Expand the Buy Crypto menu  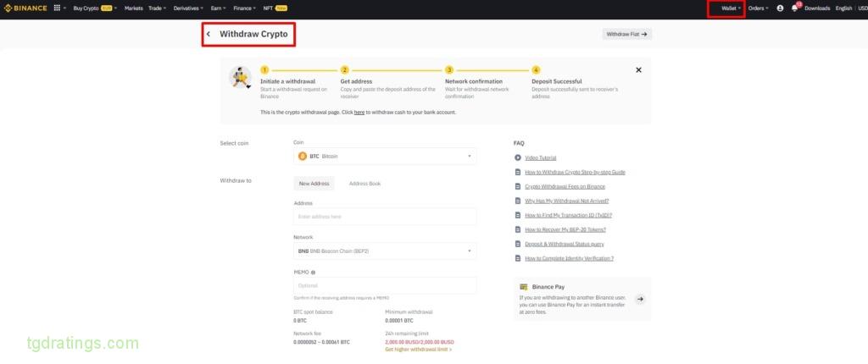[95, 8]
